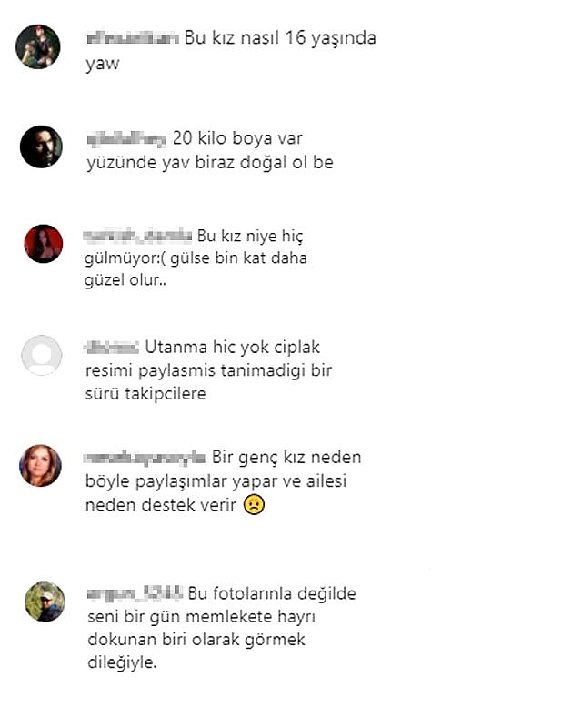The width and height of the screenshot is (582, 728).
Task: Click the word 'yaw' in the first comment
Action: (x=103, y=64)
